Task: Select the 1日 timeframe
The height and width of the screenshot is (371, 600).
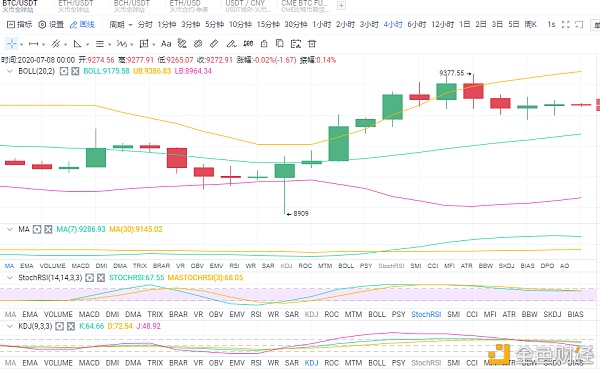Action: 464,24
